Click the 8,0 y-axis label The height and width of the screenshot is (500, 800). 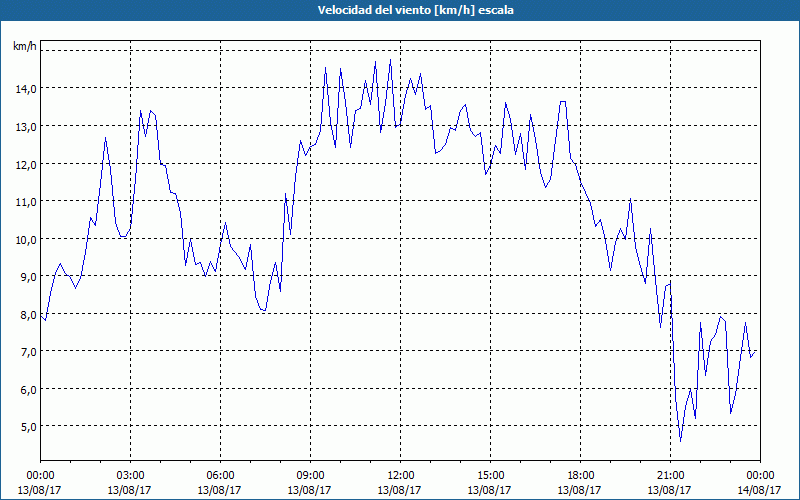tap(29, 314)
